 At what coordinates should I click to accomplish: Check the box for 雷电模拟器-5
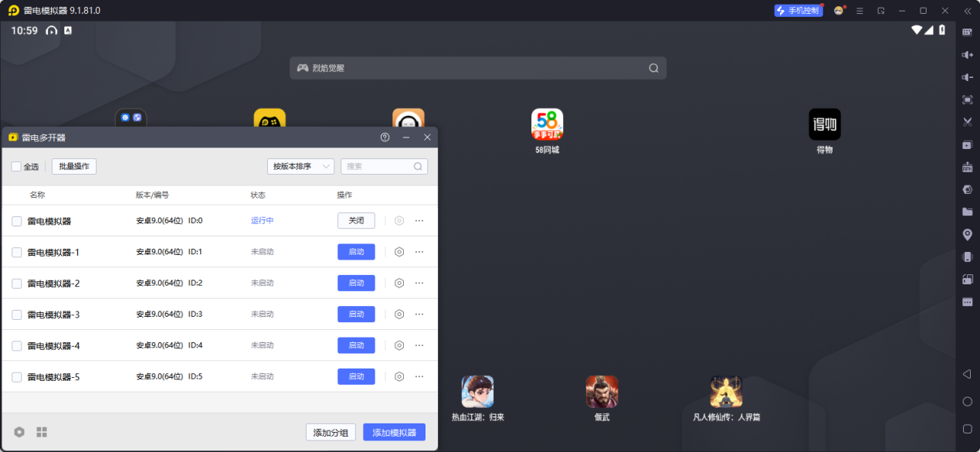pyautogui.click(x=17, y=377)
